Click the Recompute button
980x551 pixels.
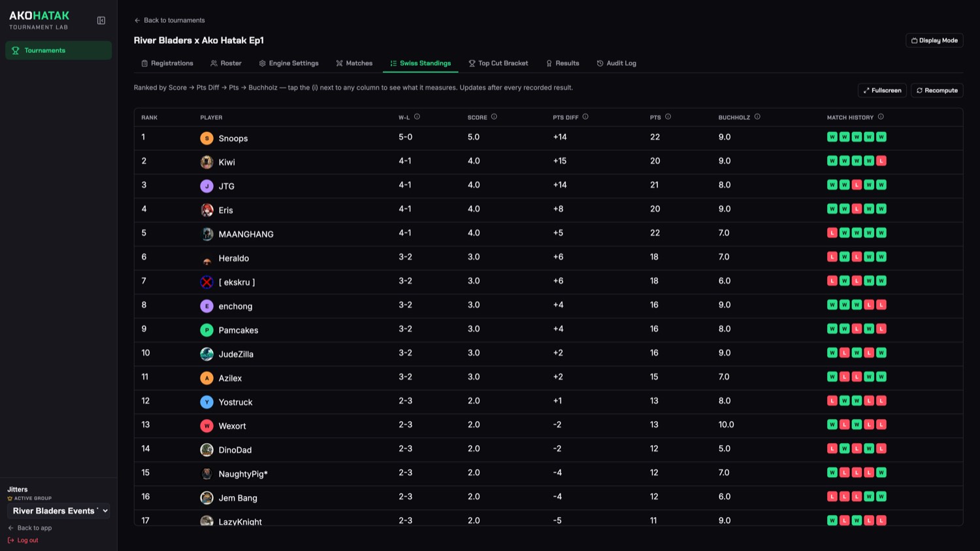pos(937,90)
